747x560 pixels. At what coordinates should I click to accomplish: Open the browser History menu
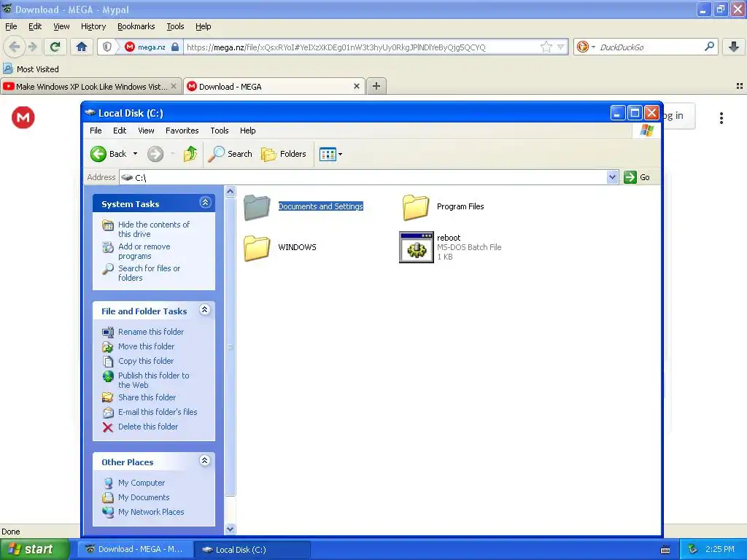[x=93, y=27]
